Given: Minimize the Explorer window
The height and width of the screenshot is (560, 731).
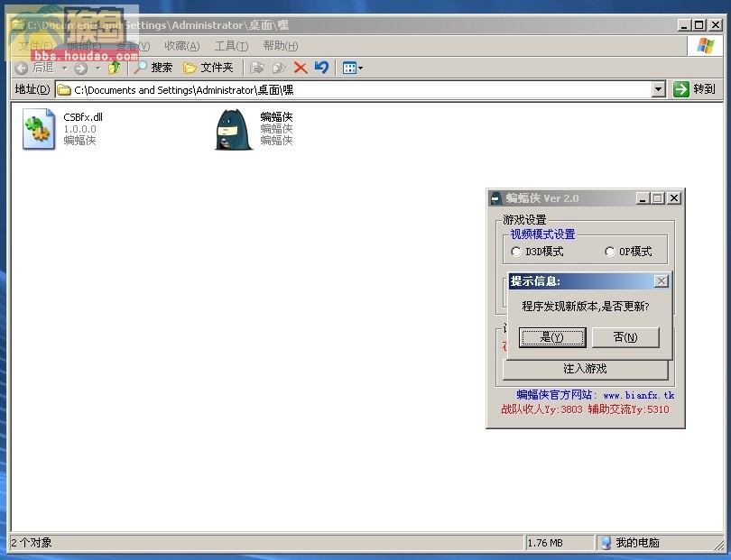Looking at the screenshot, I should pos(684,25).
